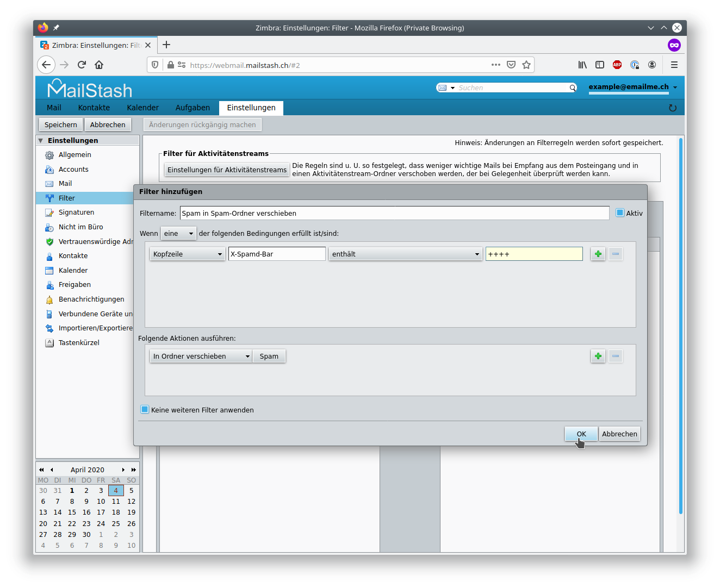Switch to the Kalender tab
Viewport: 720px width, 588px height.
[143, 108]
